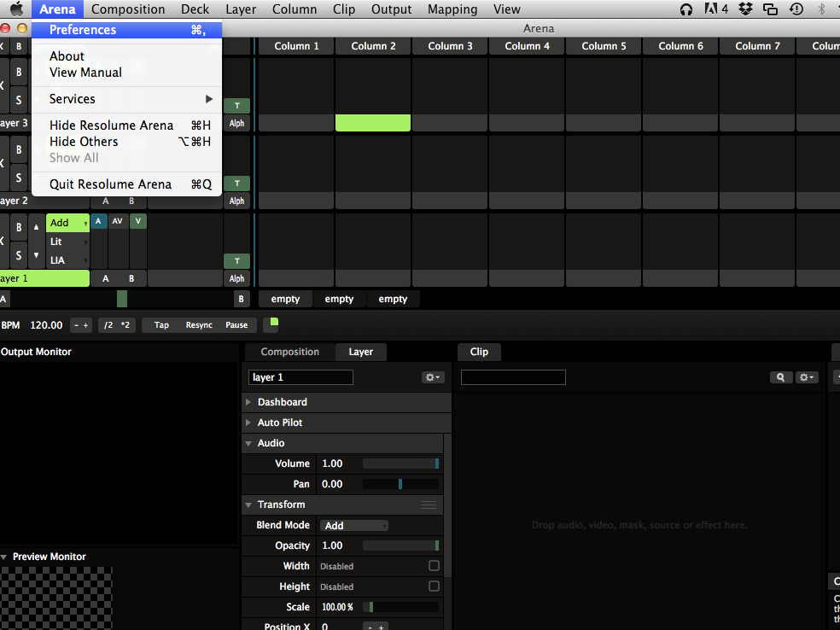Click the Resync button
Viewport: 840px width, 630px height.
click(x=199, y=325)
